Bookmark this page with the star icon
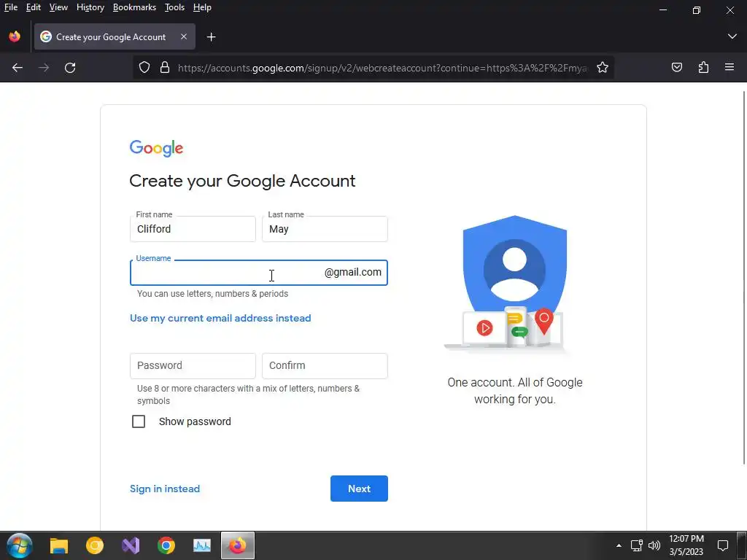The height and width of the screenshot is (560, 747). pos(603,68)
